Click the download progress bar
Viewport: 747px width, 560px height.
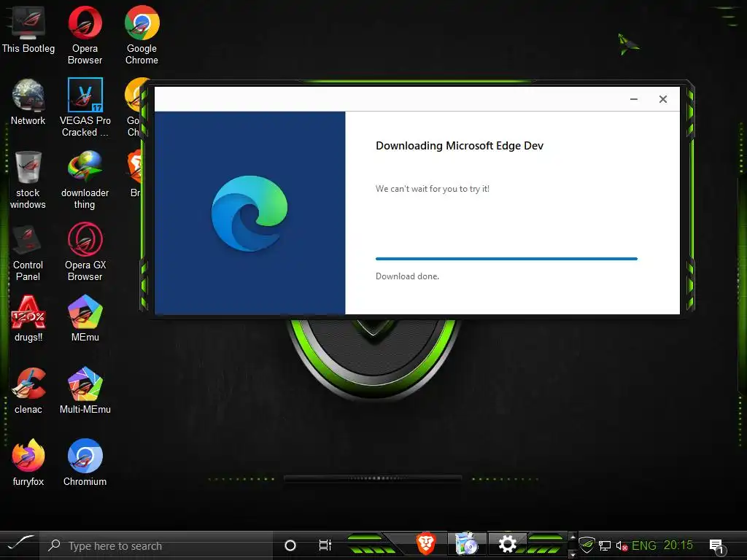coord(506,259)
